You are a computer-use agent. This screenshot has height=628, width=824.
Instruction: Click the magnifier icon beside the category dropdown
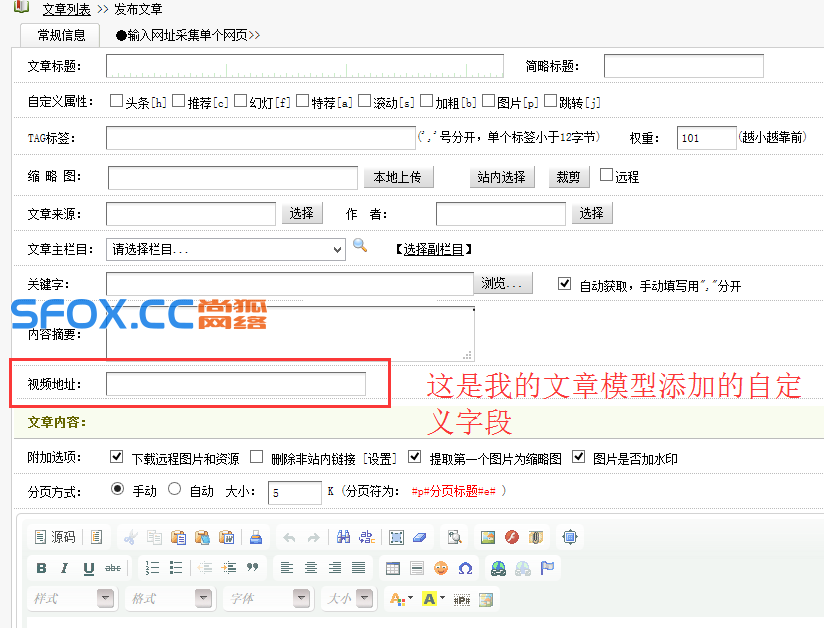[x=360, y=246]
